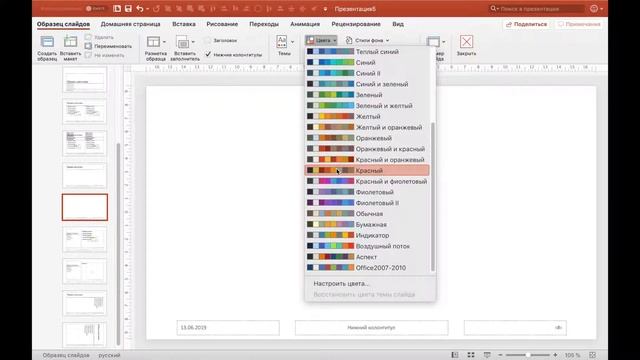Image resolution: width=640 pixels, height=360 pixels.
Task: Switch to the Переходы tab
Action: 264,24
